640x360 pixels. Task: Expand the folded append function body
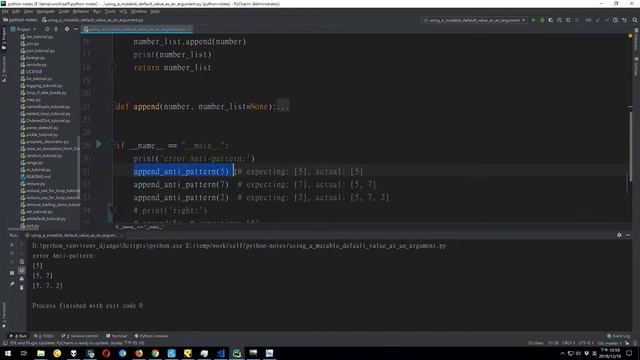(x=283, y=107)
